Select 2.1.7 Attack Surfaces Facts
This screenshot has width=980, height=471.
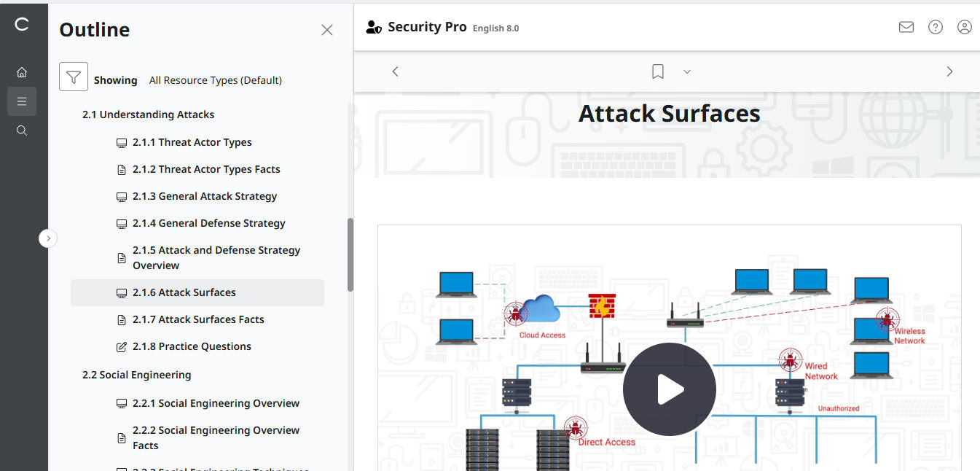(x=198, y=319)
